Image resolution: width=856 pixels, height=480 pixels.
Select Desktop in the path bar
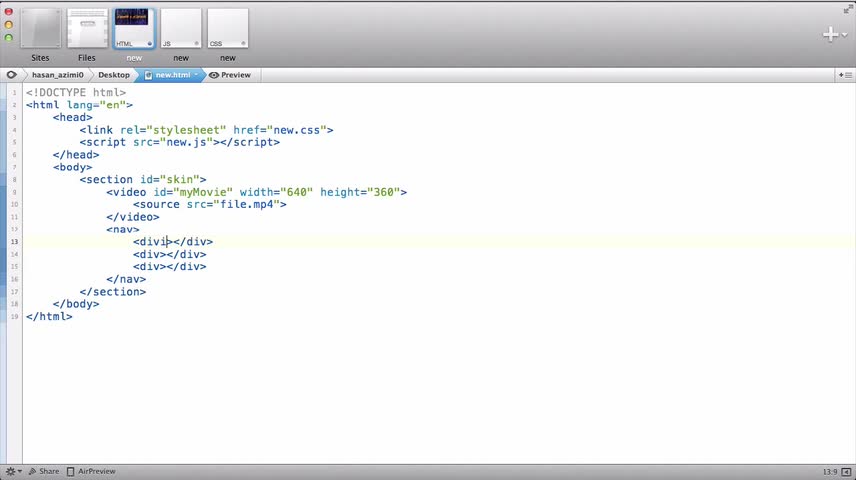coord(114,75)
